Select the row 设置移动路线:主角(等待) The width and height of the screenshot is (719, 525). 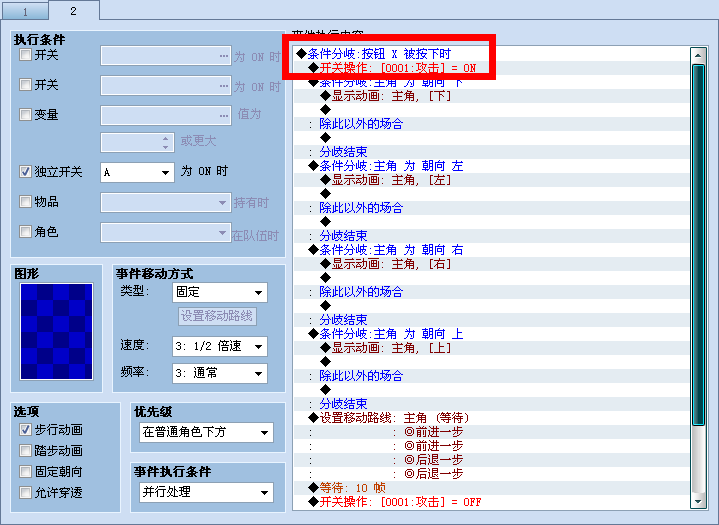tap(491, 418)
